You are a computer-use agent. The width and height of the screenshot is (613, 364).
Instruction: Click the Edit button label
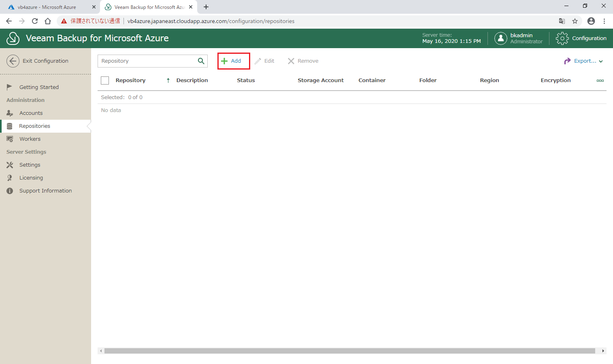coord(269,61)
